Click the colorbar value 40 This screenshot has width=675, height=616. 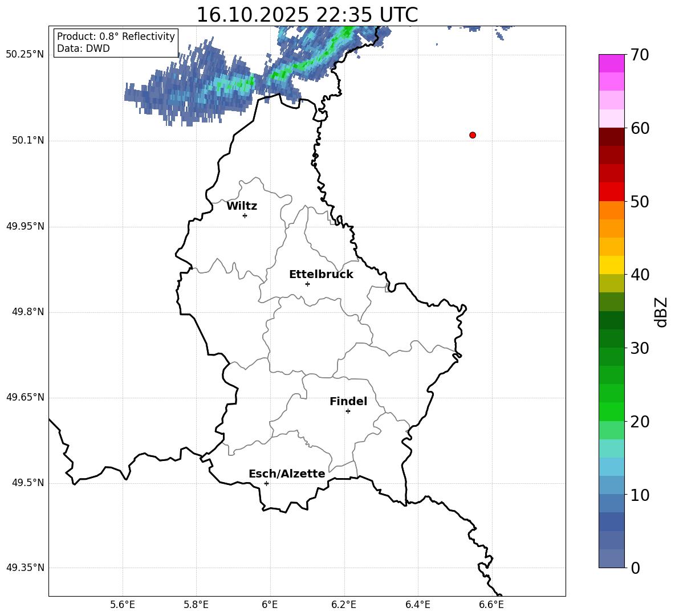(x=640, y=275)
